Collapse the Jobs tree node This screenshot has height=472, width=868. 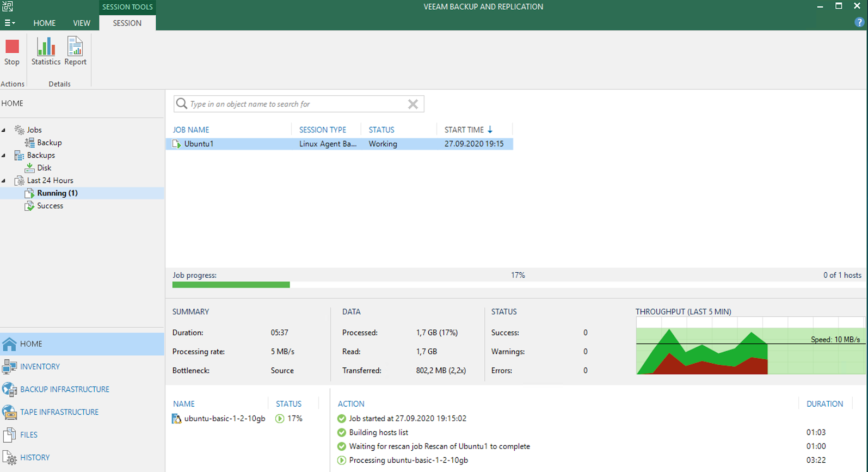[x=4, y=130]
